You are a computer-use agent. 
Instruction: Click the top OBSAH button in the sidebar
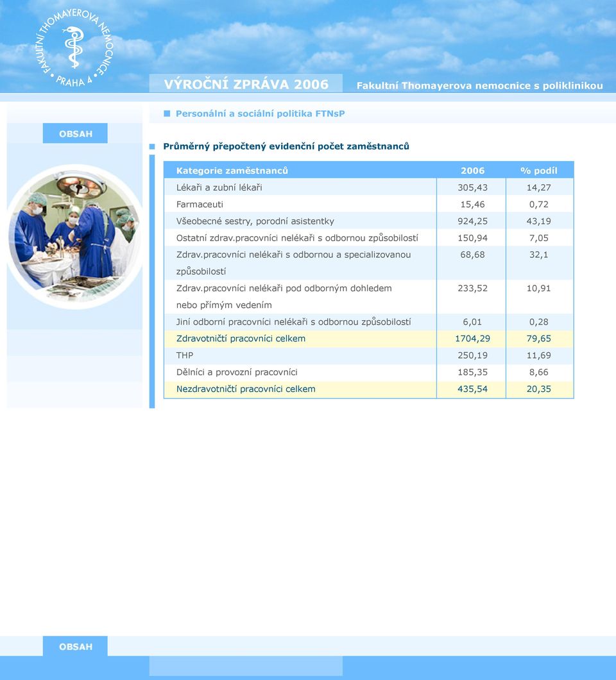tap(75, 133)
